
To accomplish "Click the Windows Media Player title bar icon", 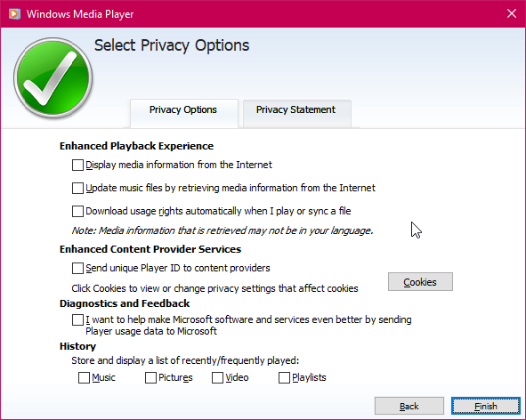I will (14, 14).
